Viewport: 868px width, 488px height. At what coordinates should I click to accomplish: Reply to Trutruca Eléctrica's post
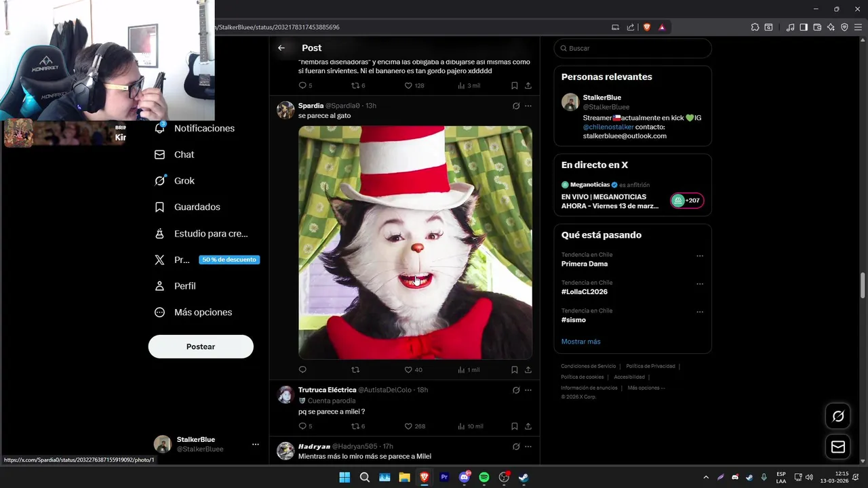[305, 426]
